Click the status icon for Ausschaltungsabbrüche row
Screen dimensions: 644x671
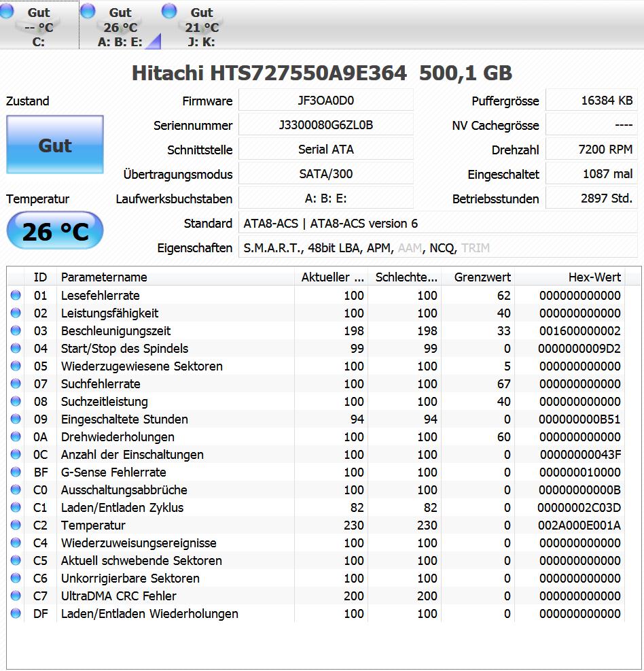point(16,489)
